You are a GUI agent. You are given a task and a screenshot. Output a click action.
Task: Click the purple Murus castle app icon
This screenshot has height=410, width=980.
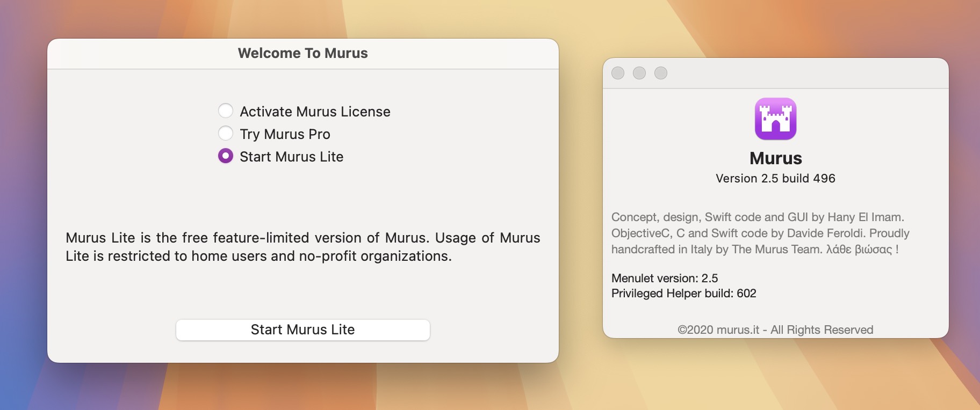[x=775, y=119]
